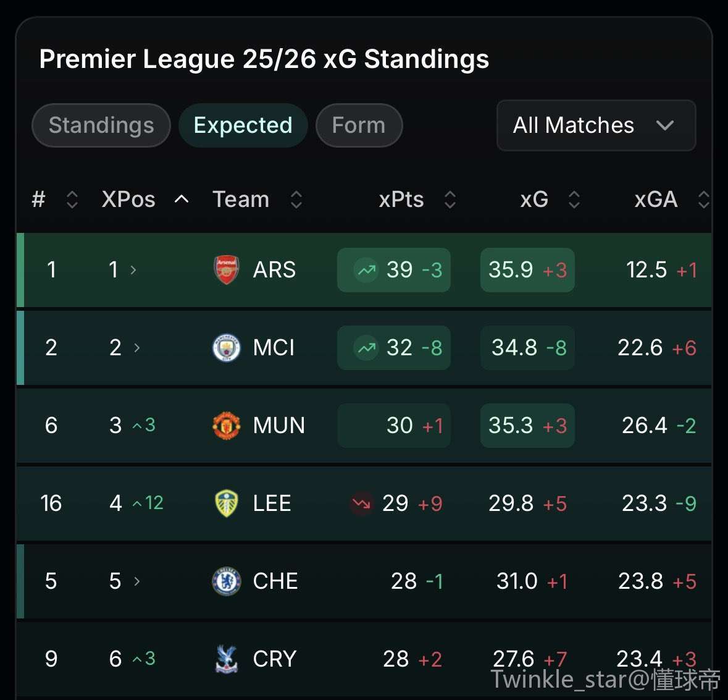Click the Arsenal club crest icon

tap(227, 270)
